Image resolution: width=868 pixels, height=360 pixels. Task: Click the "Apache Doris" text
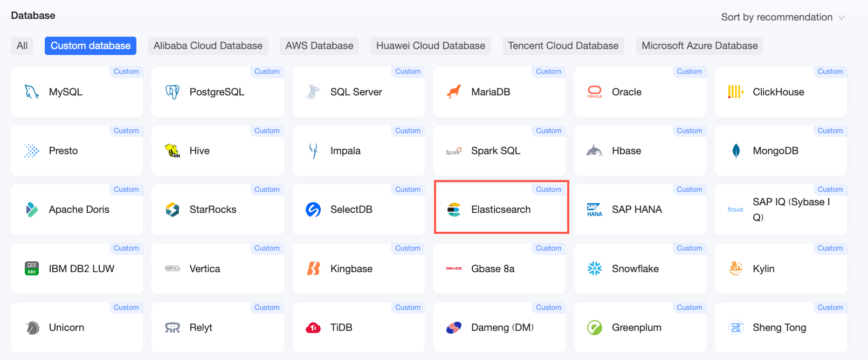[79, 210]
